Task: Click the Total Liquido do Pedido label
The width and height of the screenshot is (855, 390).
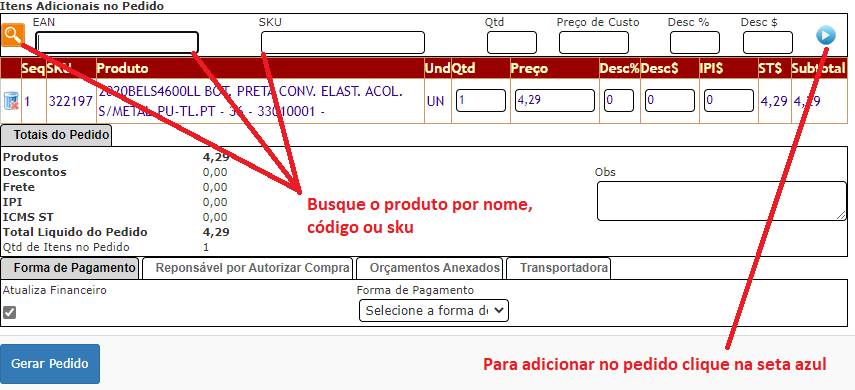Action: click(x=75, y=232)
